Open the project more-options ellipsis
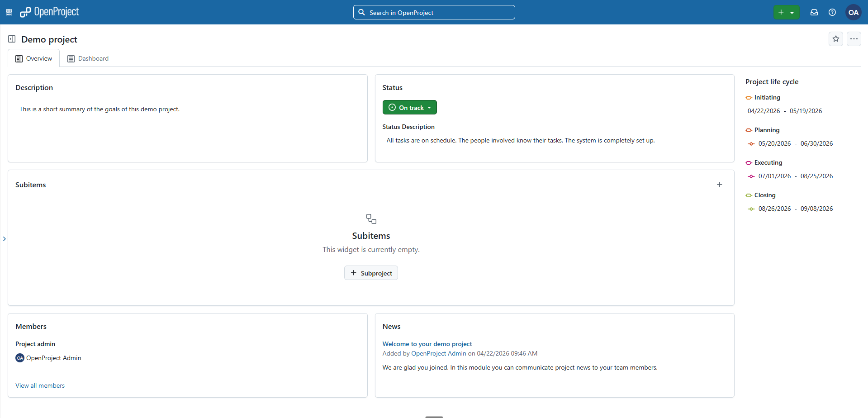This screenshot has width=868, height=418. pos(854,39)
